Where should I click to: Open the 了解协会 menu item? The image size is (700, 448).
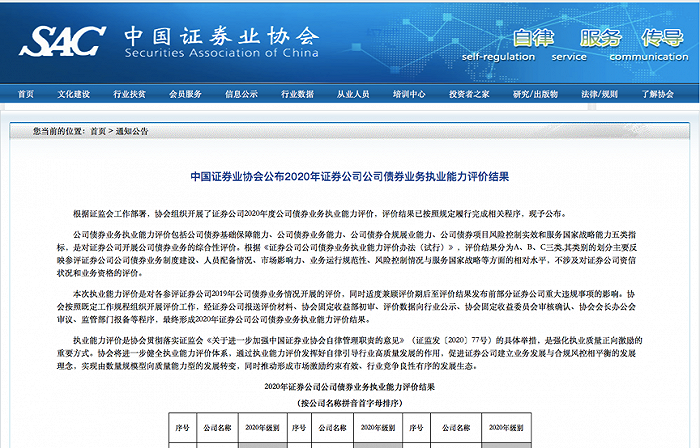pyautogui.click(x=658, y=94)
